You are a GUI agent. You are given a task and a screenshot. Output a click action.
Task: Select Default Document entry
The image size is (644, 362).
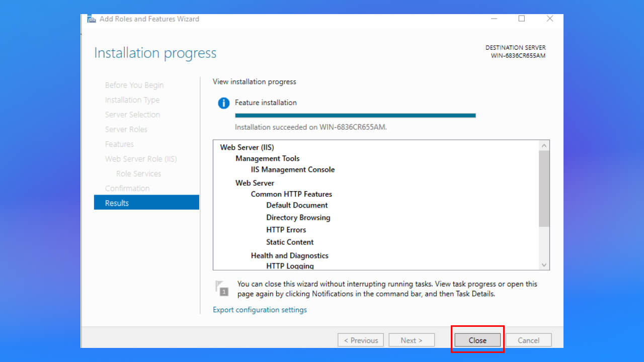coord(297,205)
